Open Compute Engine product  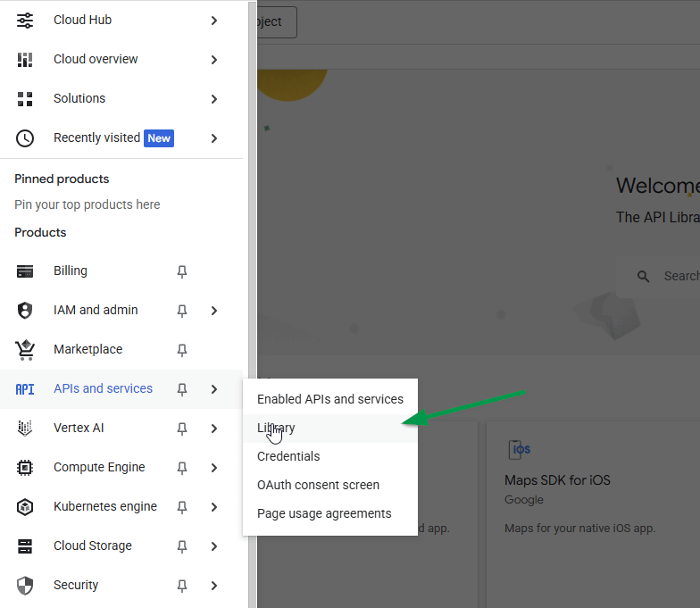tap(99, 468)
